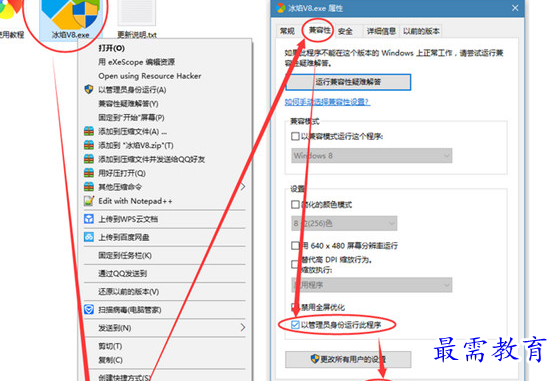Check the 禁用全屏优化 checkbox
The width and height of the screenshot is (555, 381).
tap(295, 307)
